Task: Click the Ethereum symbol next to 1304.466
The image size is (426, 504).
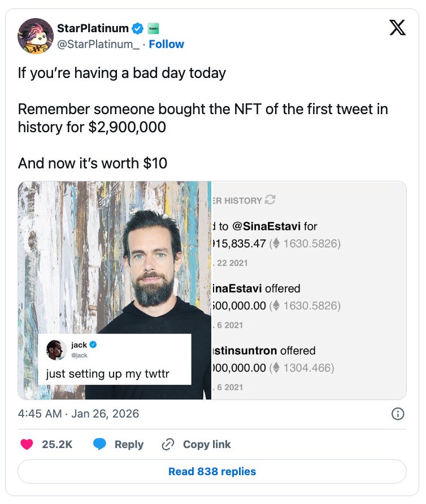Action: [x=275, y=368]
